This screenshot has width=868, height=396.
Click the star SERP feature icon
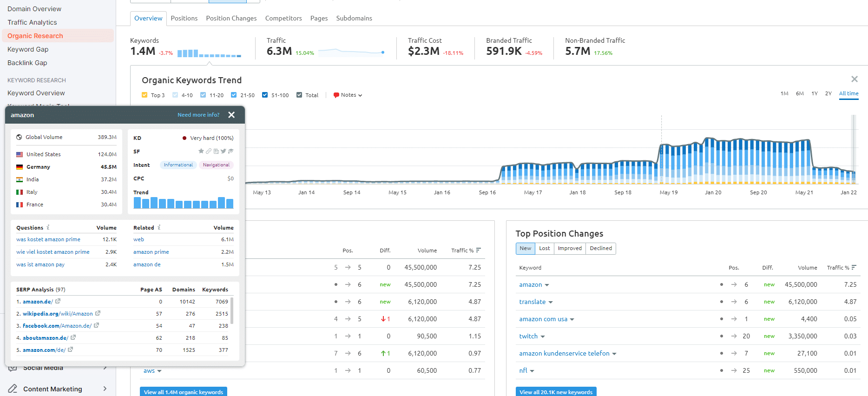click(201, 151)
